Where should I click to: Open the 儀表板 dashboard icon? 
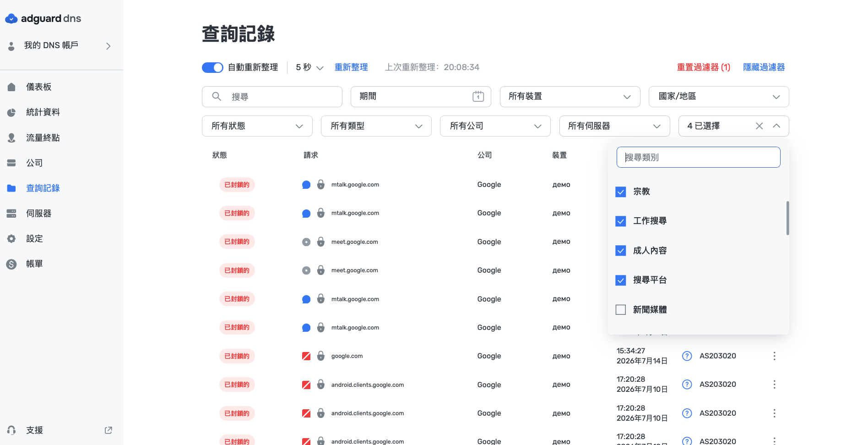[x=11, y=87]
